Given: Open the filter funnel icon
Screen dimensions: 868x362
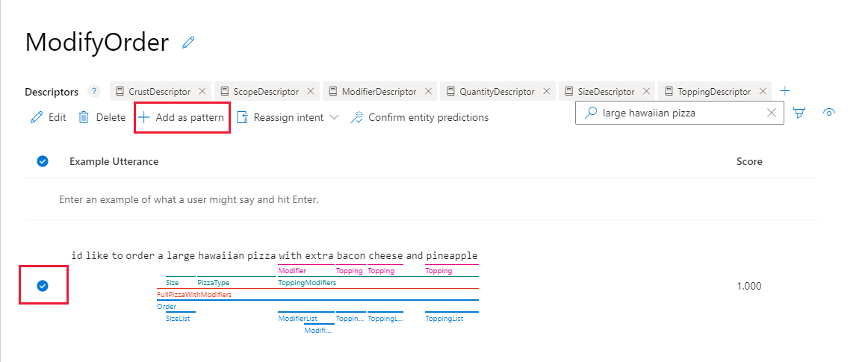Looking at the screenshot, I should (x=799, y=113).
